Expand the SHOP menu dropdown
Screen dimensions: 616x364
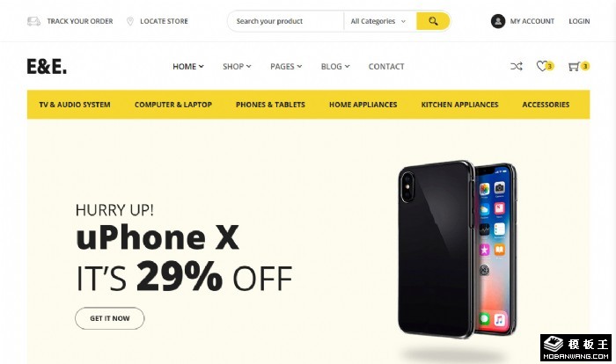coord(237,66)
